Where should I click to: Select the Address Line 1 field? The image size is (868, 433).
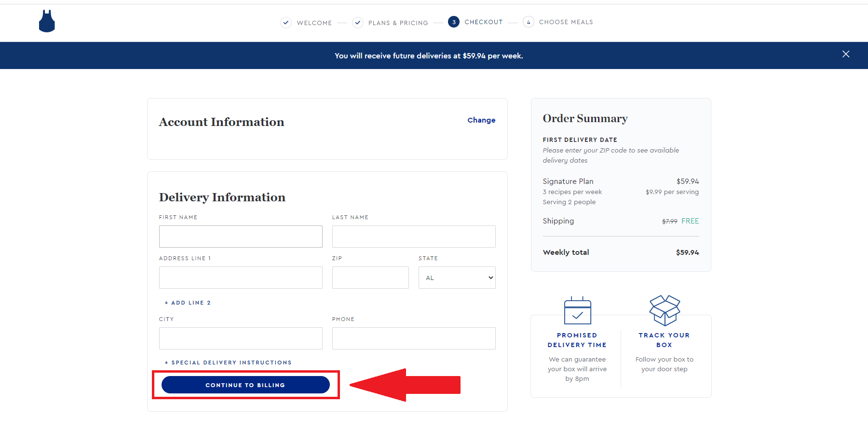[241, 278]
